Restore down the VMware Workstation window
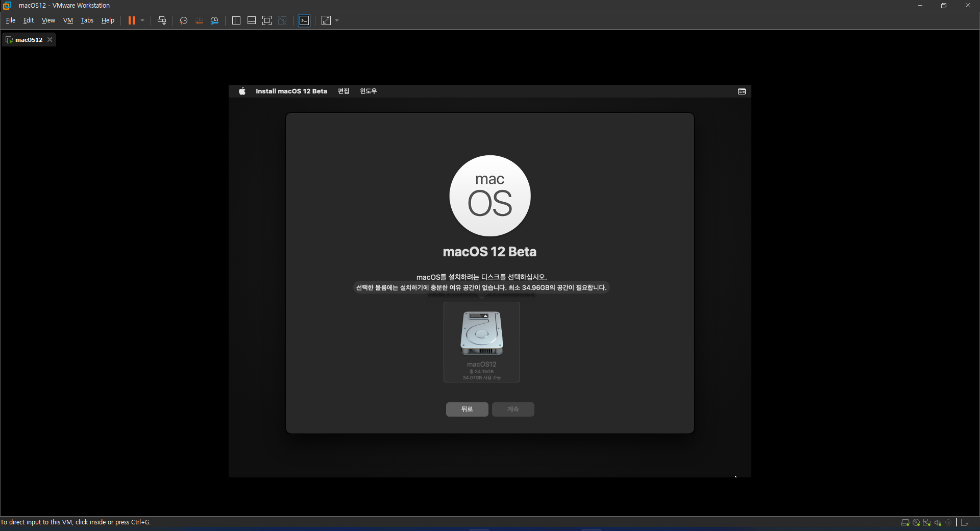Image resolution: width=980 pixels, height=531 pixels. 944,6
